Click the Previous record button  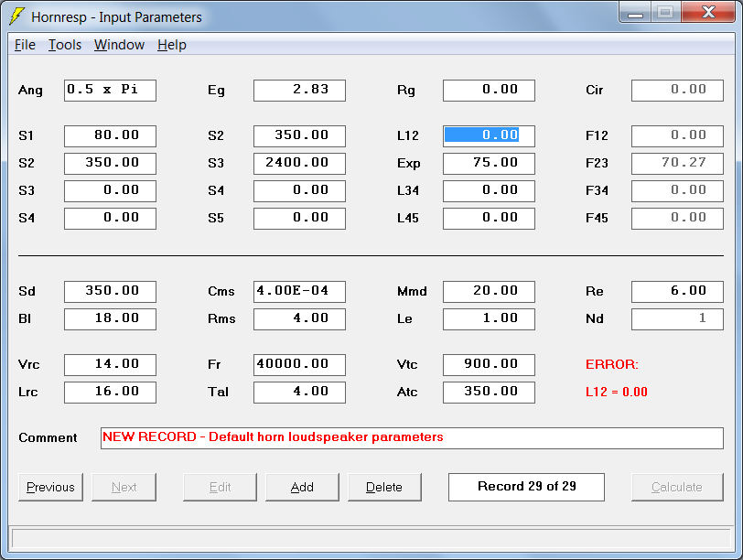(50, 487)
